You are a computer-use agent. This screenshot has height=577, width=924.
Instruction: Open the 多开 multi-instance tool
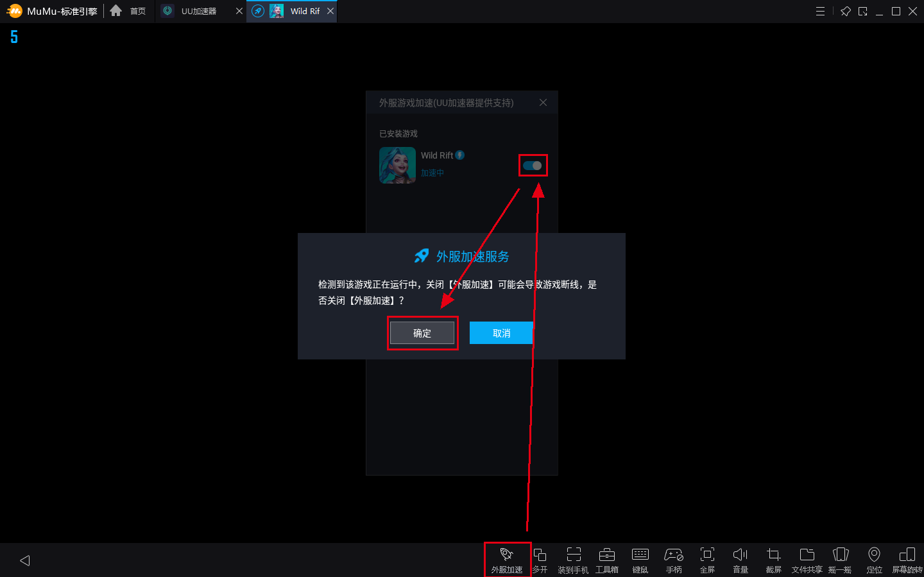tap(540, 558)
